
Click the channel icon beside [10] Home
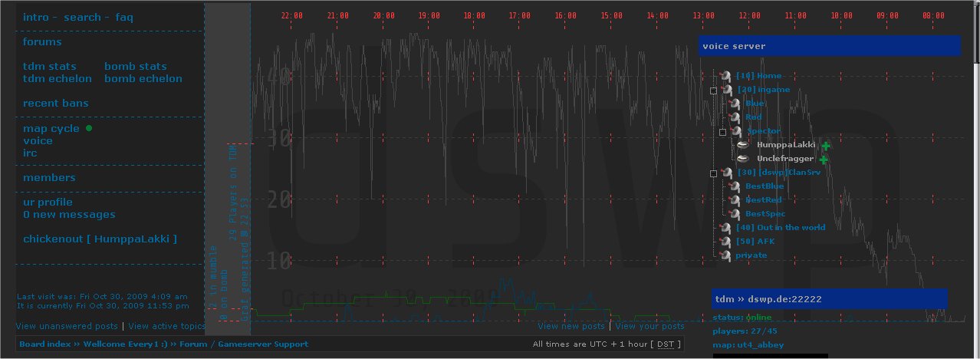pos(725,76)
